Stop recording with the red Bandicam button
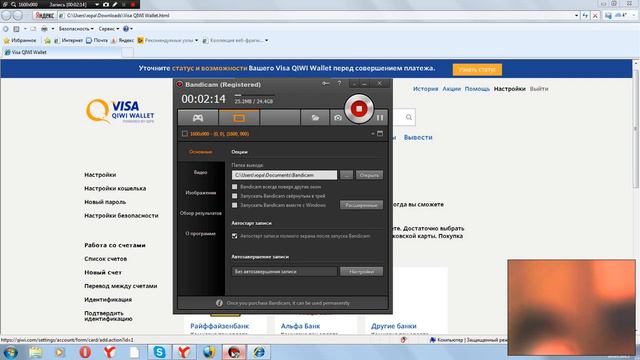 pyautogui.click(x=359, y=109)
